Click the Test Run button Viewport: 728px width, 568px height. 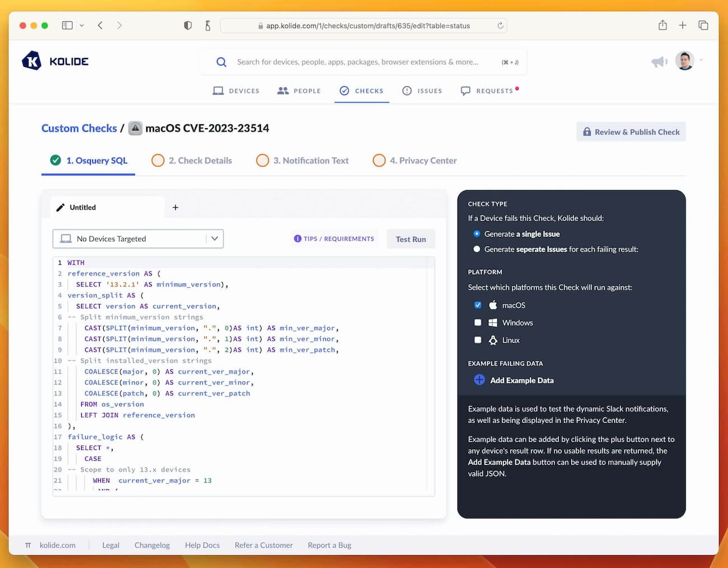point(411,239)
